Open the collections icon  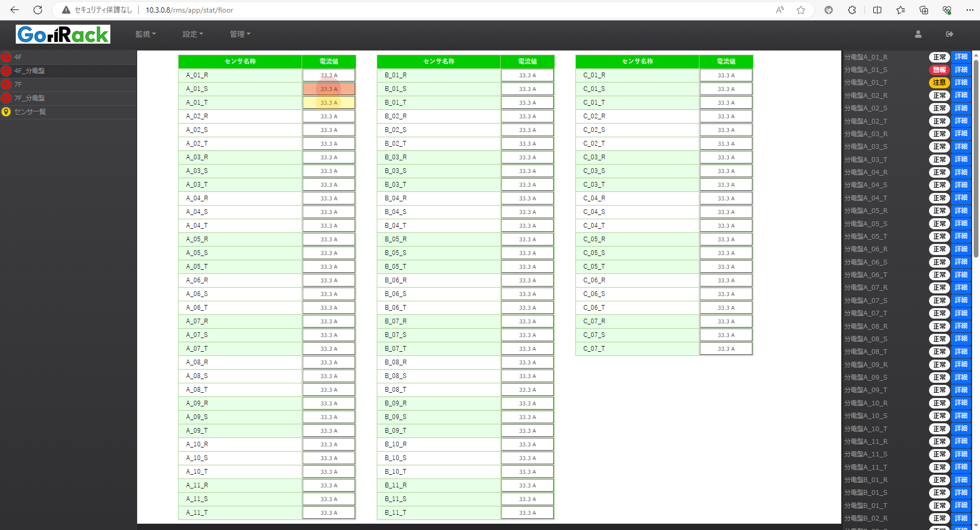click(924, 10)
